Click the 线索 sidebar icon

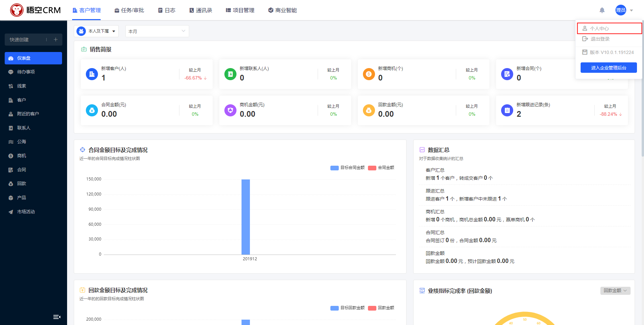coord(11,86)
